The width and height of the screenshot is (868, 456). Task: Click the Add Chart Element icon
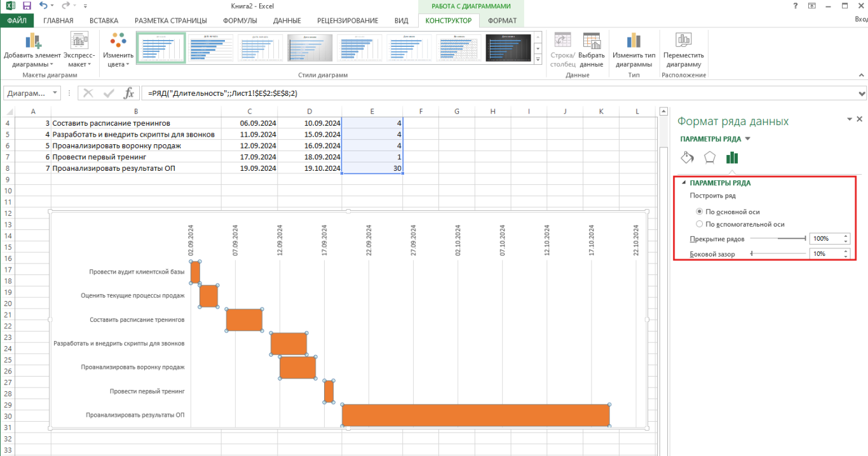(x=32, y=42)
